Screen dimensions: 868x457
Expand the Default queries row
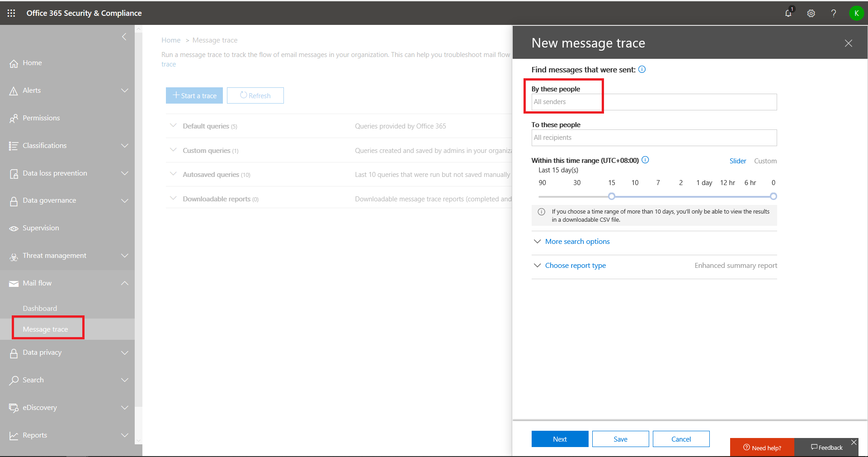point(173,125)
